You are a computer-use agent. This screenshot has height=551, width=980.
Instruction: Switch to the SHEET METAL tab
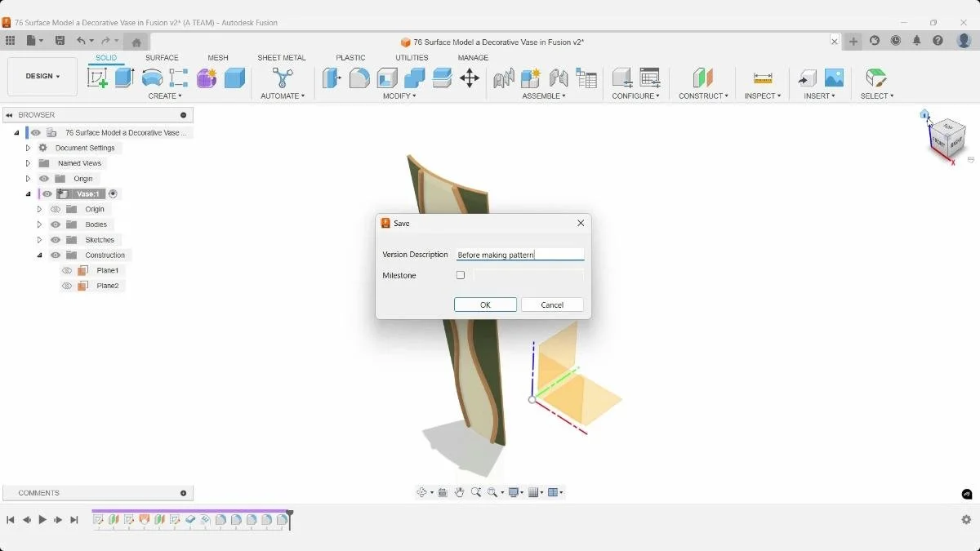point(282,58)
